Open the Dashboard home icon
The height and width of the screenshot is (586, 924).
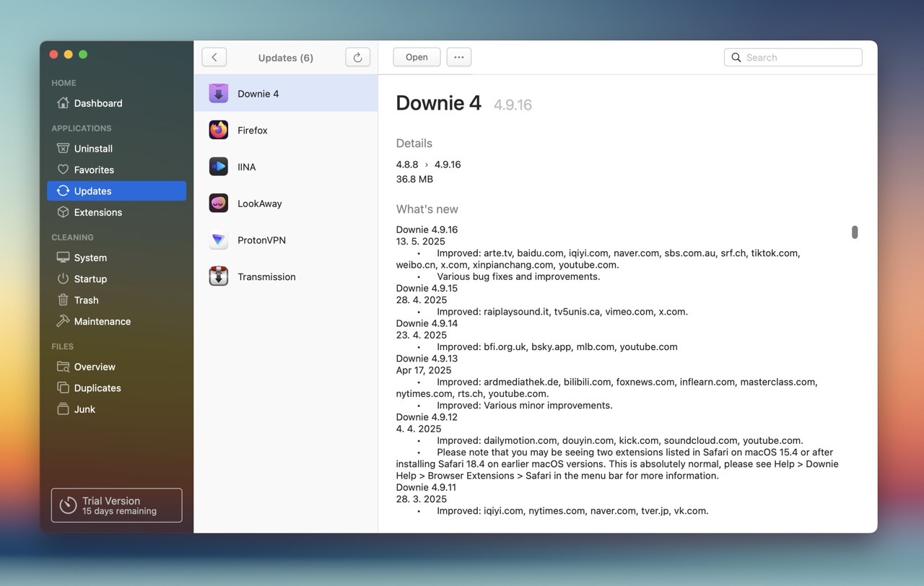pyautogui.click(x=64, y=103)
